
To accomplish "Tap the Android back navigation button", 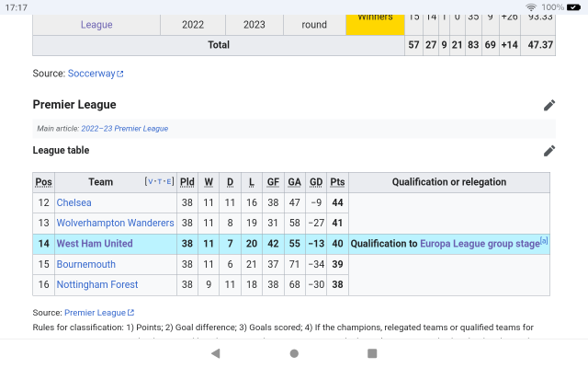I will (x=216, y=353).
